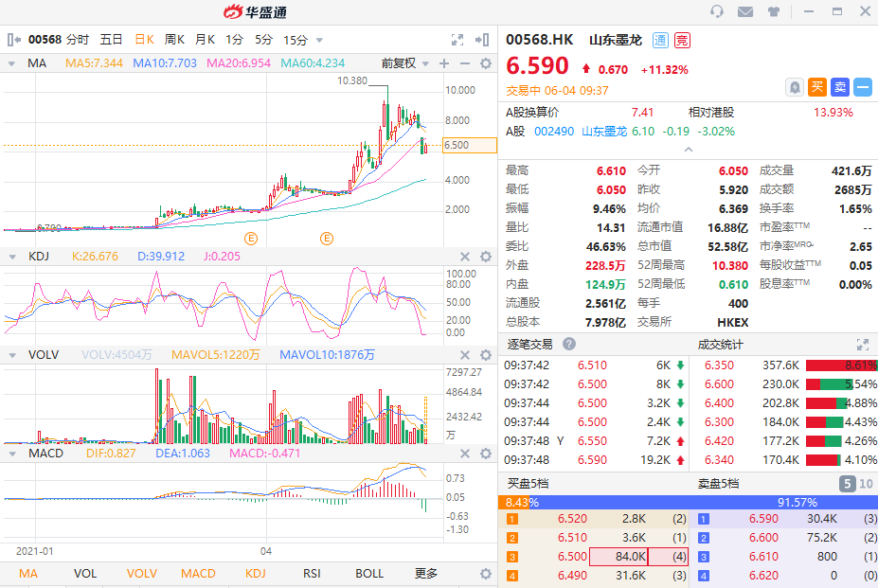This screenshot has height=588, width=878.
Task: Click the blue 卖 sell button
Action: [840, 87]
